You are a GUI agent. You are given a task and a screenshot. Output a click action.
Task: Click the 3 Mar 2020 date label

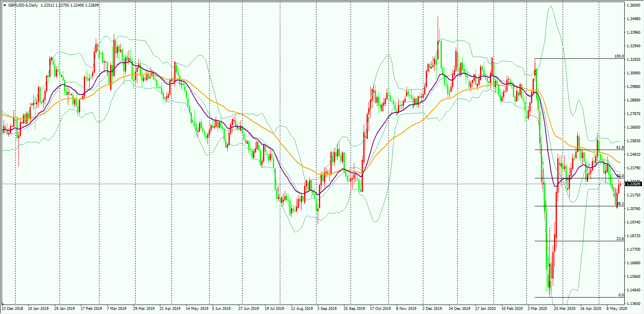pos(537,308)
